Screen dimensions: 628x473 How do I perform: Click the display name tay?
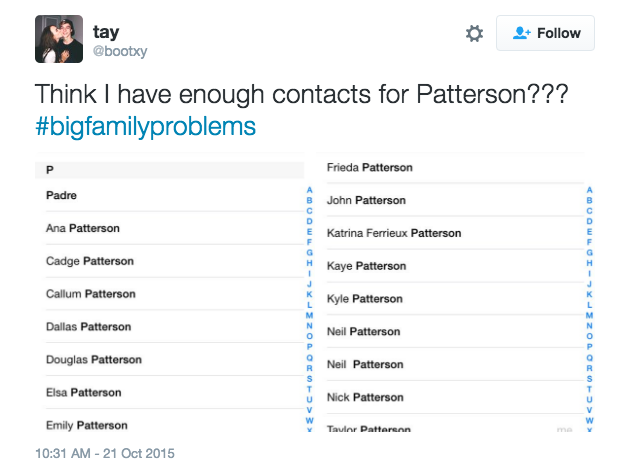(106, 32)
